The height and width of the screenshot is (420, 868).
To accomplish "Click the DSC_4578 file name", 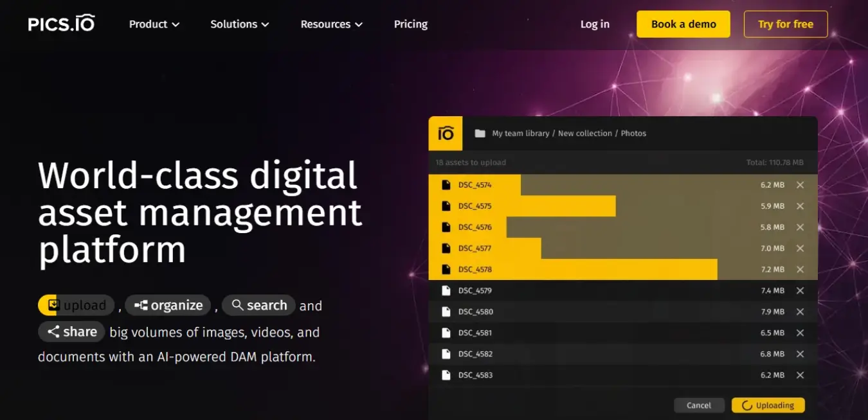I will point(475,270).
